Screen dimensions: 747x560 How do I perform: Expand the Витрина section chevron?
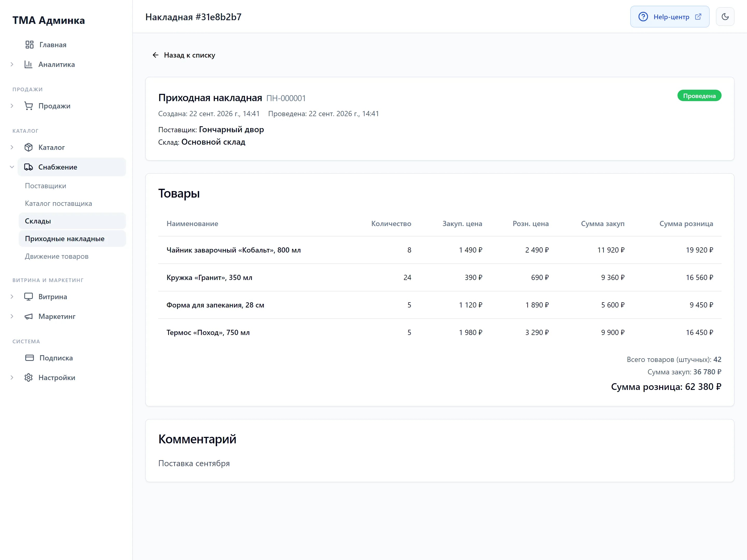pyautogui.click(x=12, y=296)
